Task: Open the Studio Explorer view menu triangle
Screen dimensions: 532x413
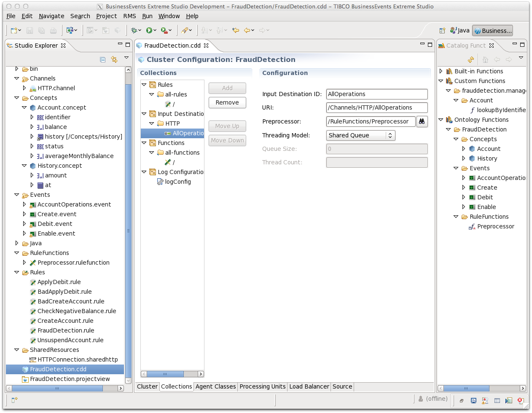Action: [126, 58]
